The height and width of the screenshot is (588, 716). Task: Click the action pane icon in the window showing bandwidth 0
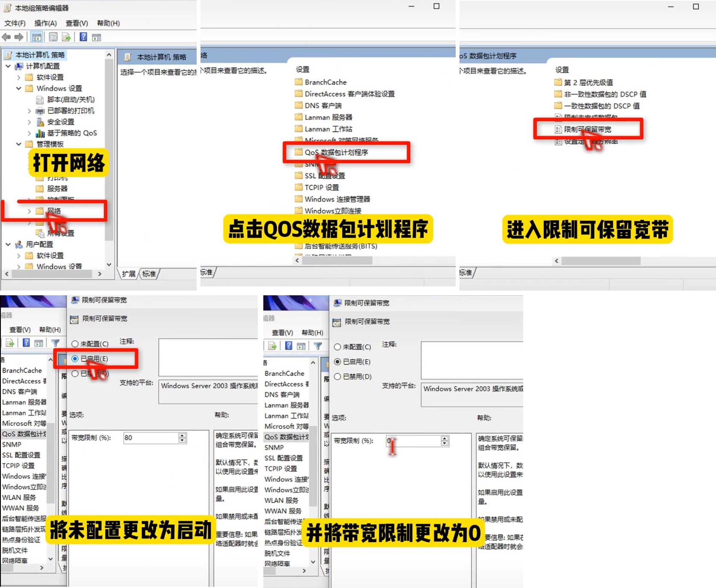tap(301, 346)
